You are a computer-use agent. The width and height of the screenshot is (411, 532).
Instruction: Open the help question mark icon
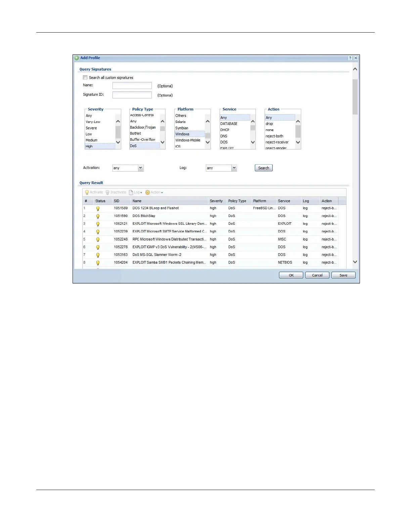350,58
